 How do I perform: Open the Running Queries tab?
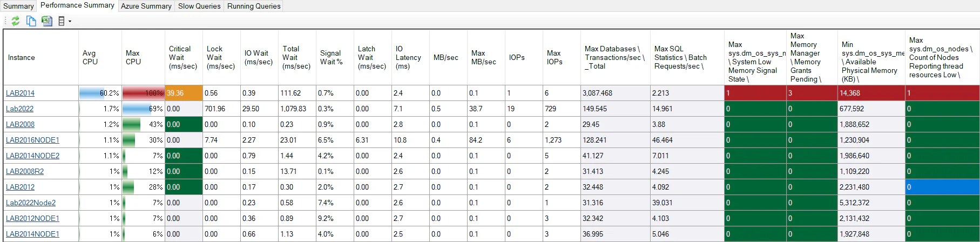click(x=254, y=6)
